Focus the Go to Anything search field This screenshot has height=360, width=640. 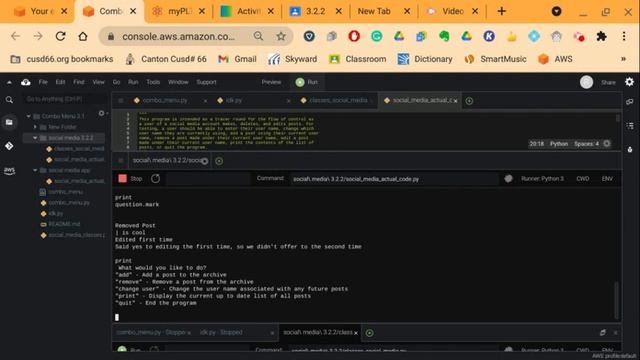pyautogui.click(x=65, y=99)
